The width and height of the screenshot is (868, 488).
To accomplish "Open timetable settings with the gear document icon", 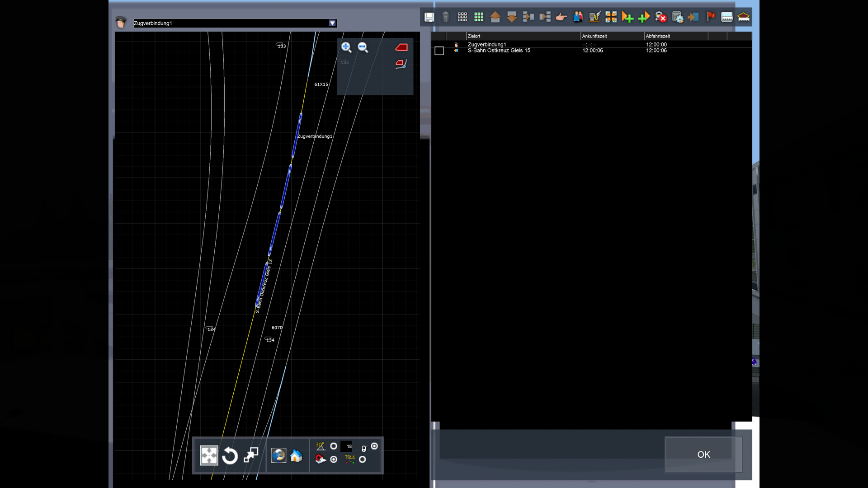I will [677, 17].
